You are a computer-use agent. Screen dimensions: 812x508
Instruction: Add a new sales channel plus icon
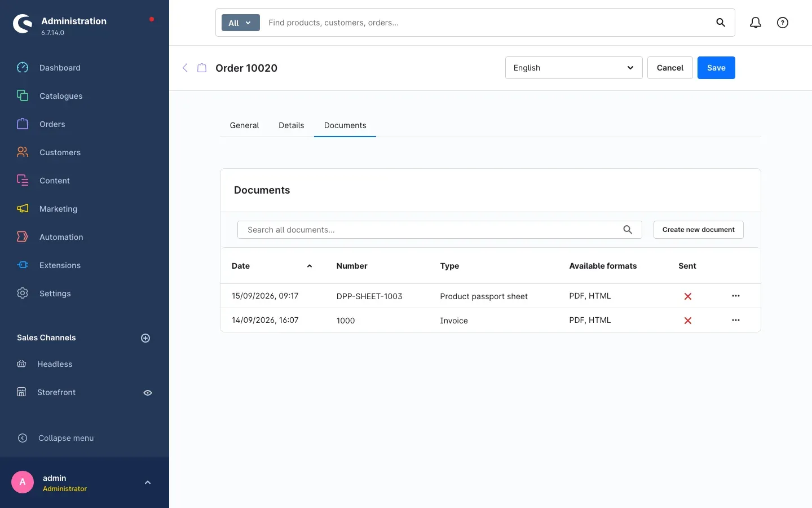pyautogui.click(x=145, y=338)
